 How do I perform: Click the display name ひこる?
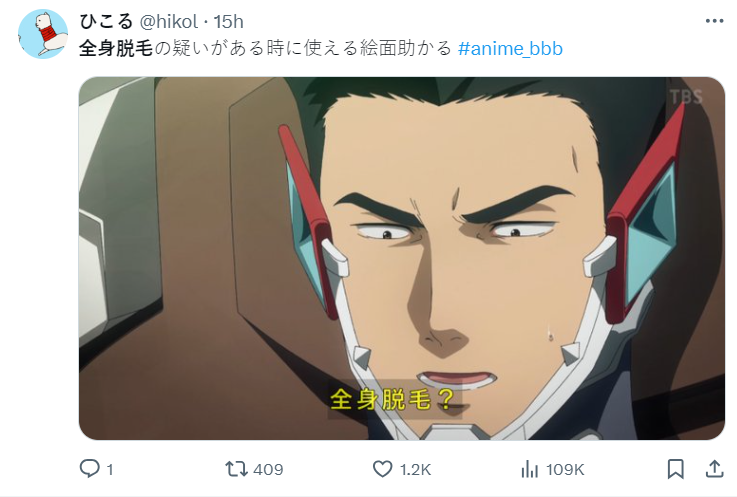(106, 22)
